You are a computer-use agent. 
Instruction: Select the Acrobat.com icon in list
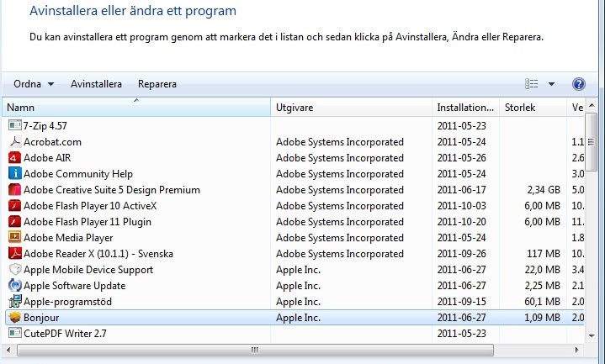(x=14, y=142)
